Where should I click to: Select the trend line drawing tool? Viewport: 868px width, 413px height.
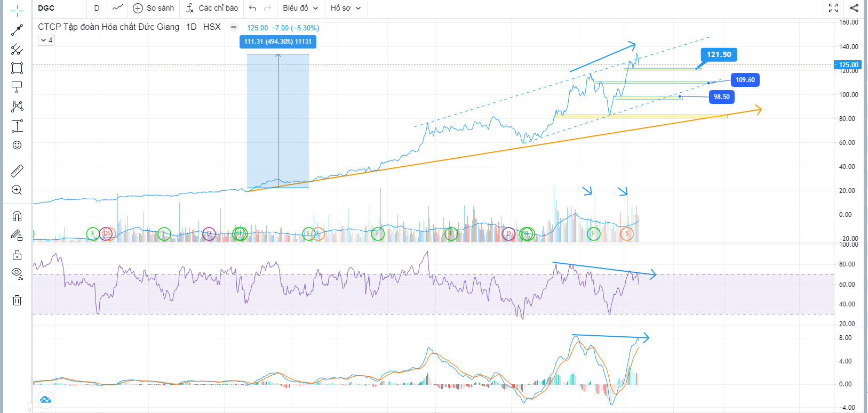tap(17, 30)
